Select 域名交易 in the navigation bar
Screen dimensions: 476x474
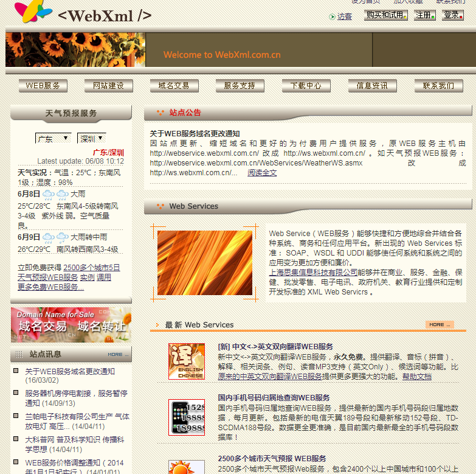click(x=174, y=86)
